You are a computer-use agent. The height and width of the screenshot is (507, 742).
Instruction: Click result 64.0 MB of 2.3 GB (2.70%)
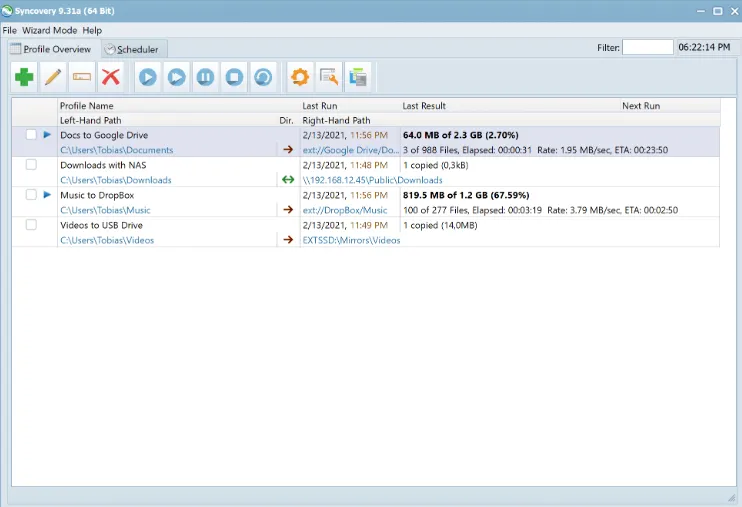[x=460, y=135]
